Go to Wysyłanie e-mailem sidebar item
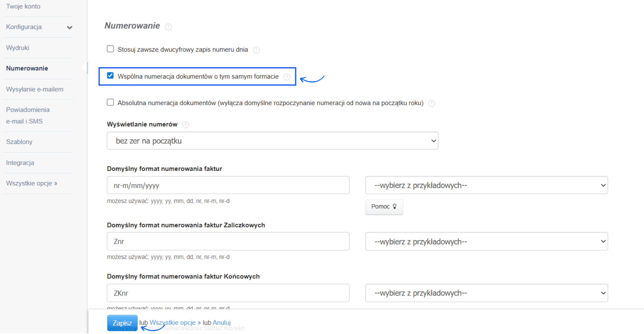644x334 pixels. coord(35,89)
